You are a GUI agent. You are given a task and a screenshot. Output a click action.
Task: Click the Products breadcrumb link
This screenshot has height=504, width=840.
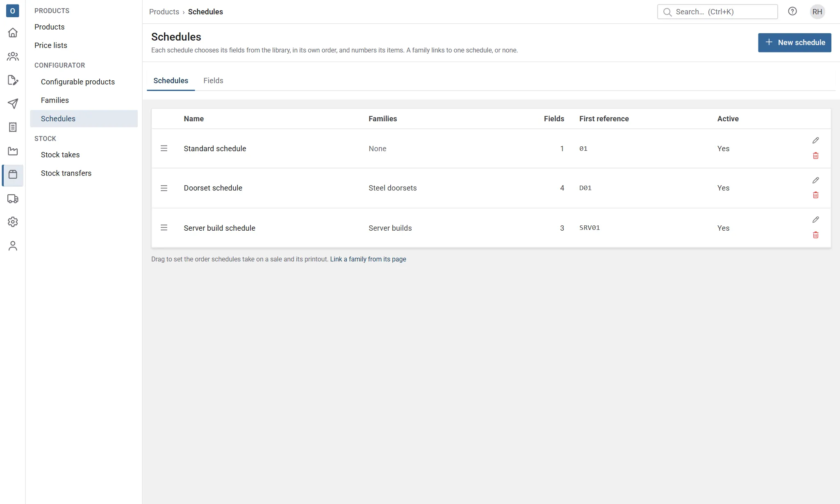point(164,12)
